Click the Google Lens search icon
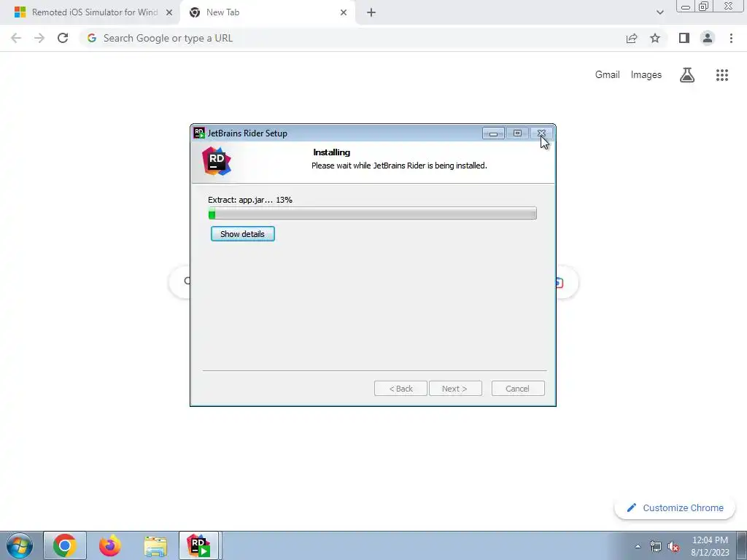 click(x=560, y=283)
